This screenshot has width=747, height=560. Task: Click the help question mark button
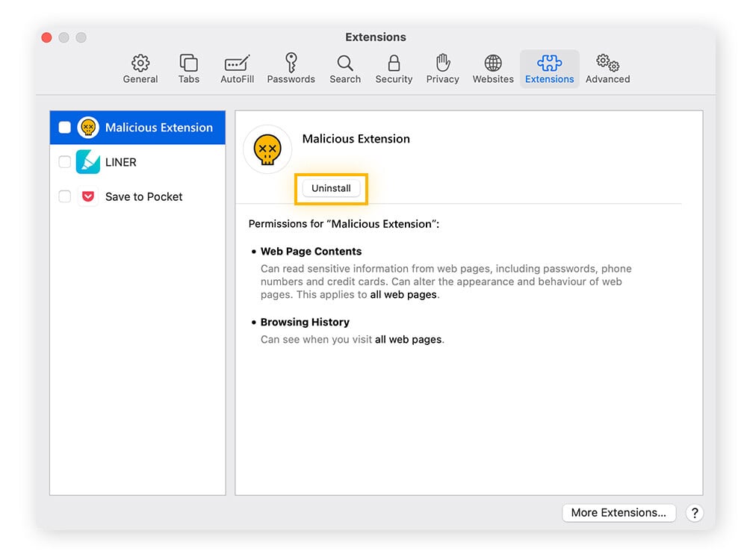pyautogui.click(x=695, y=513)
